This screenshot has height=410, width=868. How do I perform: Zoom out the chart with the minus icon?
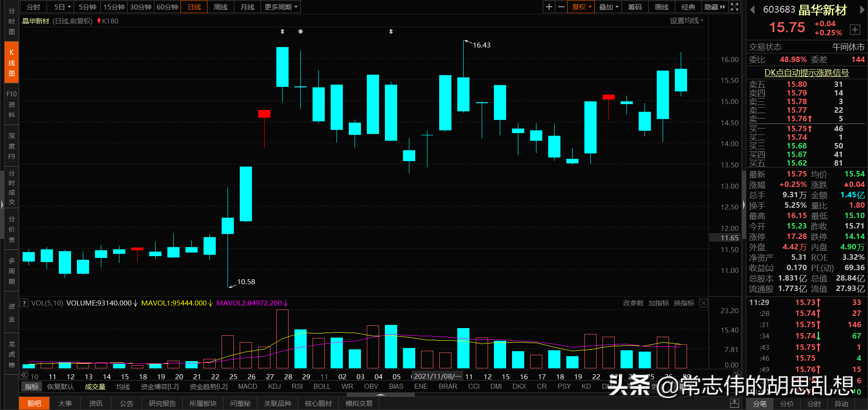pyautogui.click(x=561, y=7)
